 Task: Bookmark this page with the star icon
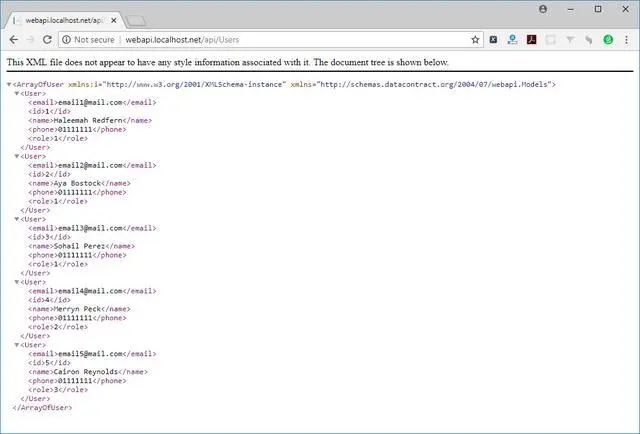[x=476, y=39]
